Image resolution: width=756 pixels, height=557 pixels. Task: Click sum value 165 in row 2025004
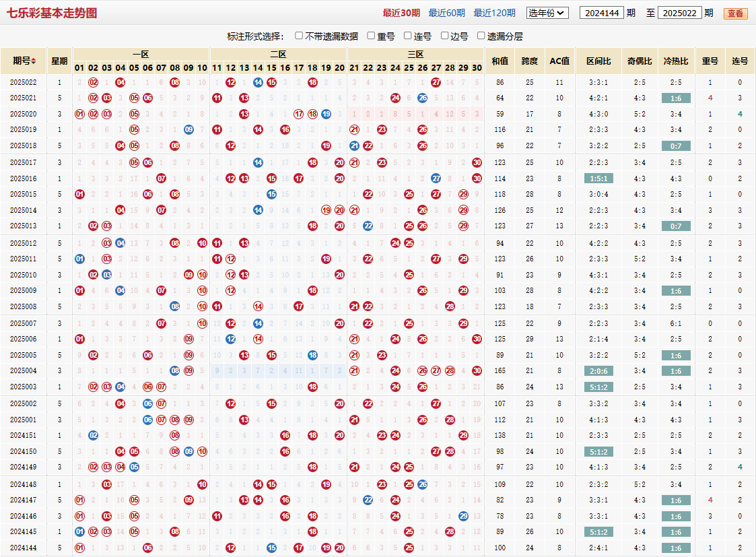click(x=500, y=371)
